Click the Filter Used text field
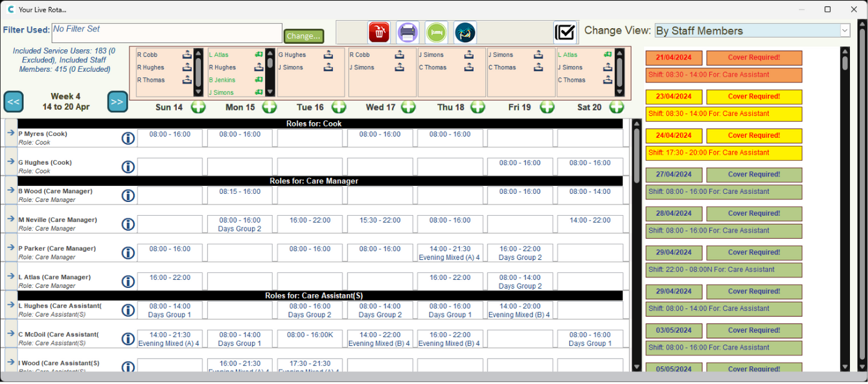Screen dimensions: 868x384 click(167, 33)
